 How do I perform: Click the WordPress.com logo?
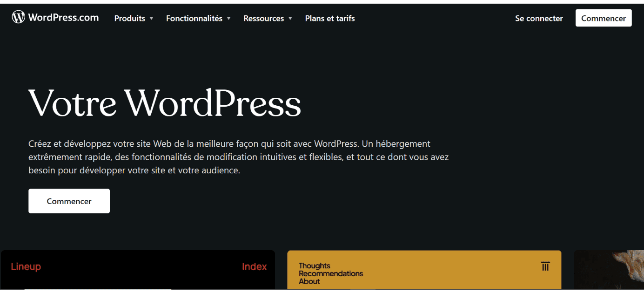[55, 18]
